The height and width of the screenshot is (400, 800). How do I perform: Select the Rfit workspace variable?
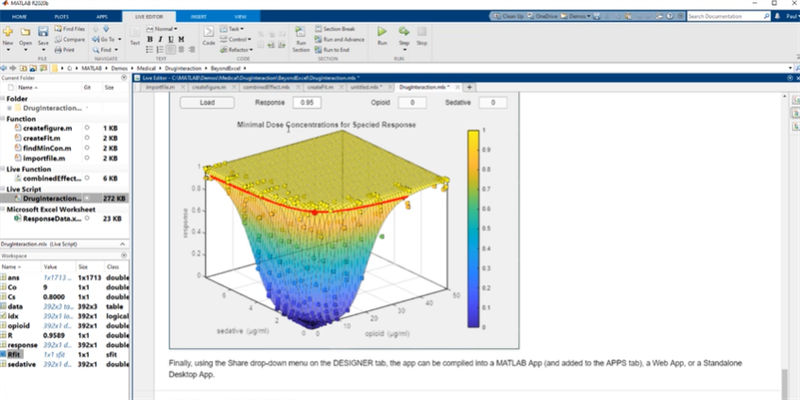click(14, 355)
